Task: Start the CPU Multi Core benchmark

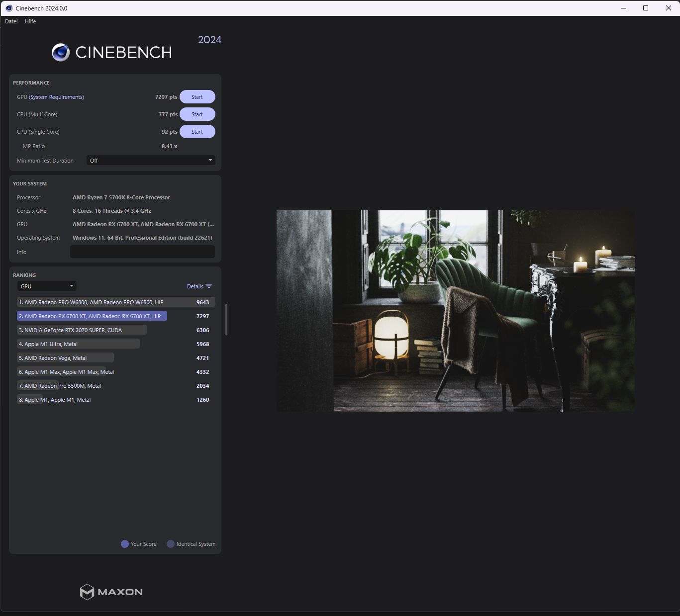Action: tap(197, 114)
